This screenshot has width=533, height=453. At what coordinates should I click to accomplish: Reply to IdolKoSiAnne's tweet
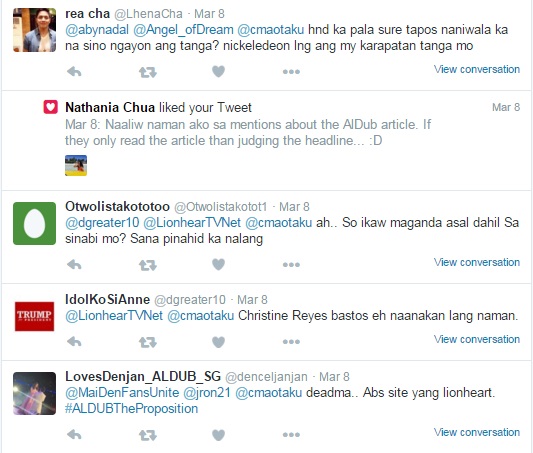pyautogui.click(x=74, y=342)
